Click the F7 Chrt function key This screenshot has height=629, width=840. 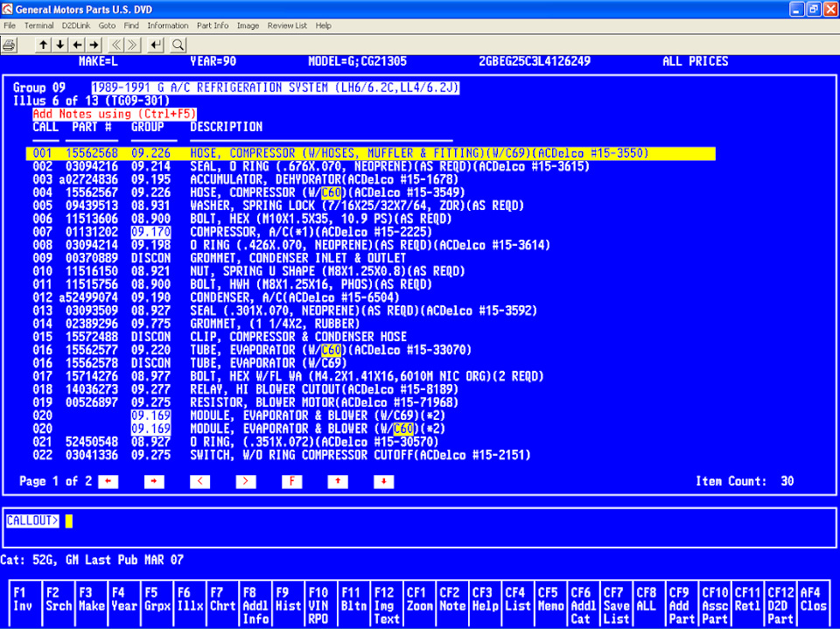[222, 603]
